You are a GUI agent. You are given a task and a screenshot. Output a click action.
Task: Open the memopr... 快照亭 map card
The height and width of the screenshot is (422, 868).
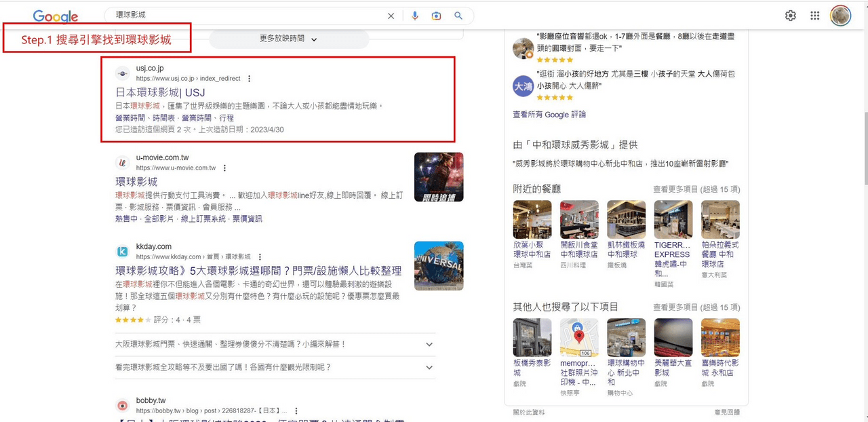click(x=579, y=358)
